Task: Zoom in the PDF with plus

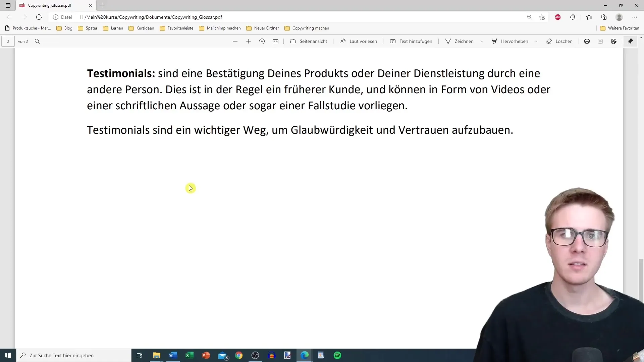Action: click(x=249, y=41)
